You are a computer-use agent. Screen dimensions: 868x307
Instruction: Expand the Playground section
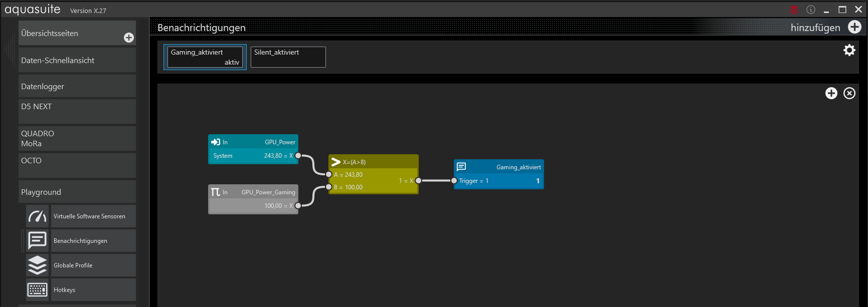77,192
